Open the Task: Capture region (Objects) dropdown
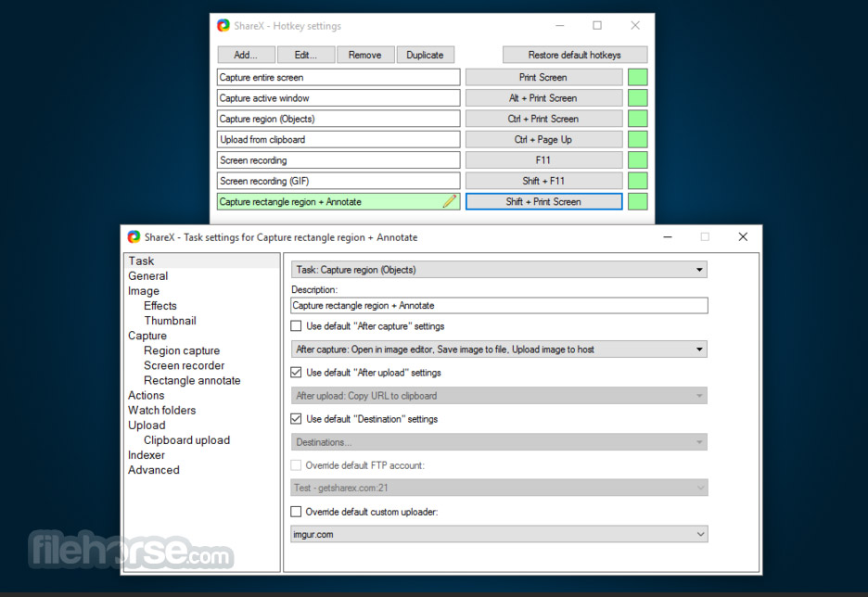Viewport: 868px width, 597px height. (499, 270)
